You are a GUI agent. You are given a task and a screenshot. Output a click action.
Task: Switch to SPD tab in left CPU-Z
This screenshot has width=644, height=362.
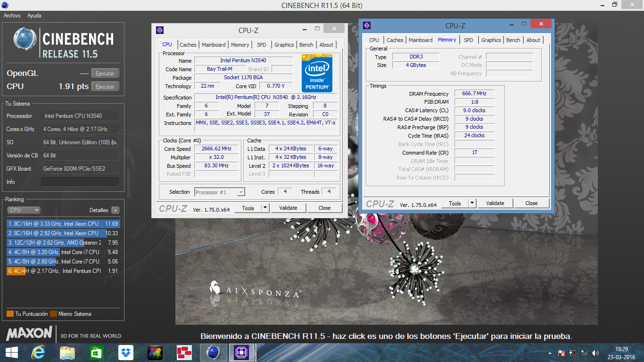pyautogui.click(x=262, y=45)
